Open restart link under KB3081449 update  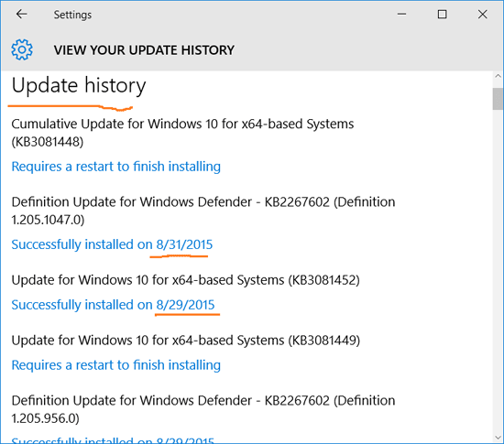point(116,365)
